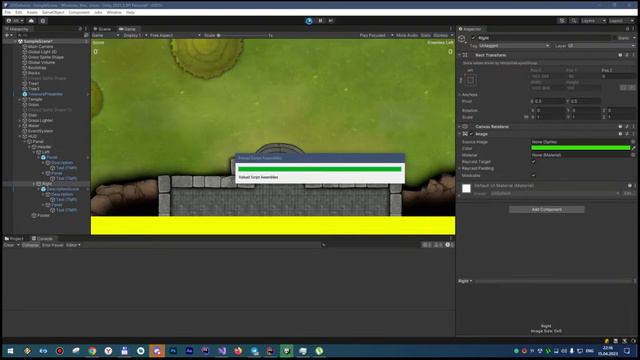Click the Rect Transform anchor presets box
The image size is (640, 360).
click(470, 80)
